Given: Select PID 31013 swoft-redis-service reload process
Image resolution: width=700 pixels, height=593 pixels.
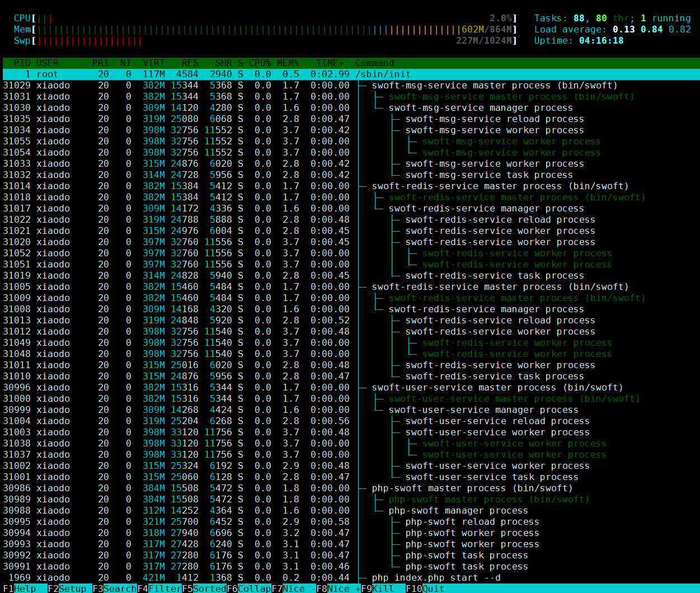Looking at the screenshot, I should point(351,320).
